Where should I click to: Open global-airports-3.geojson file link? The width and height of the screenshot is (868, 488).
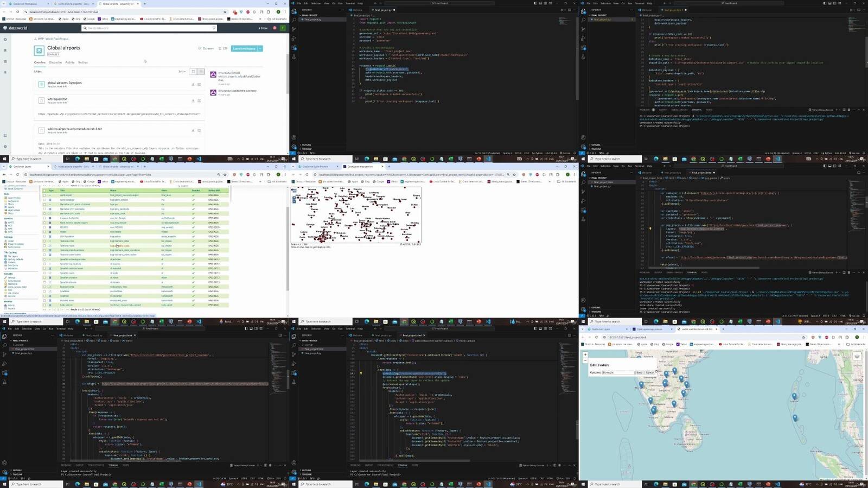point(64,83)
